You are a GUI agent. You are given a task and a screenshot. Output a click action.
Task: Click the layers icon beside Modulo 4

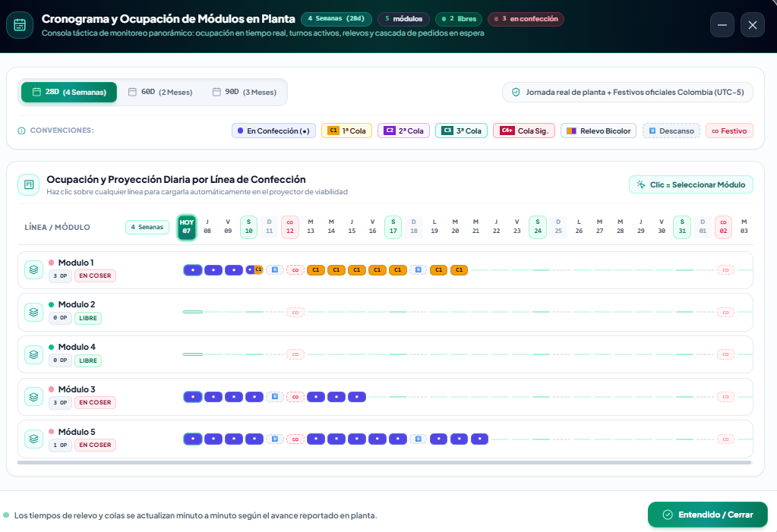coord(33,354)
